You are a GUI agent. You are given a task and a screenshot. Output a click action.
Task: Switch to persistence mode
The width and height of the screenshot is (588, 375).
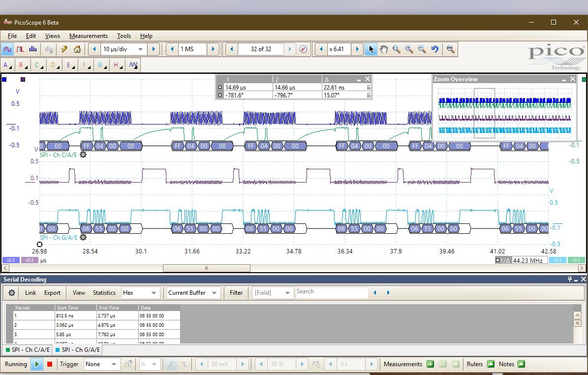(20, 49)
